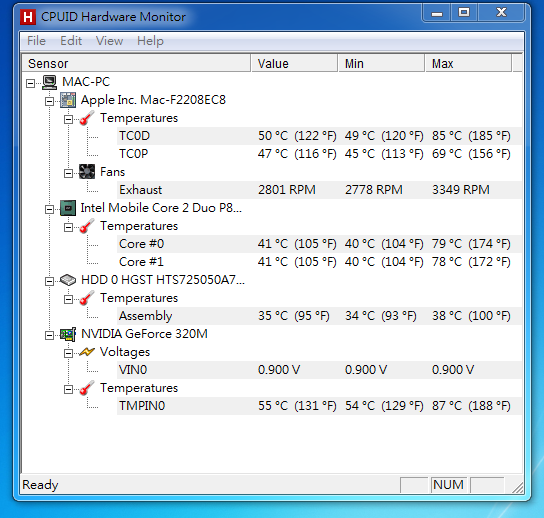
Task: Select the Assembly temperature row
Action: tap(319, 316)
